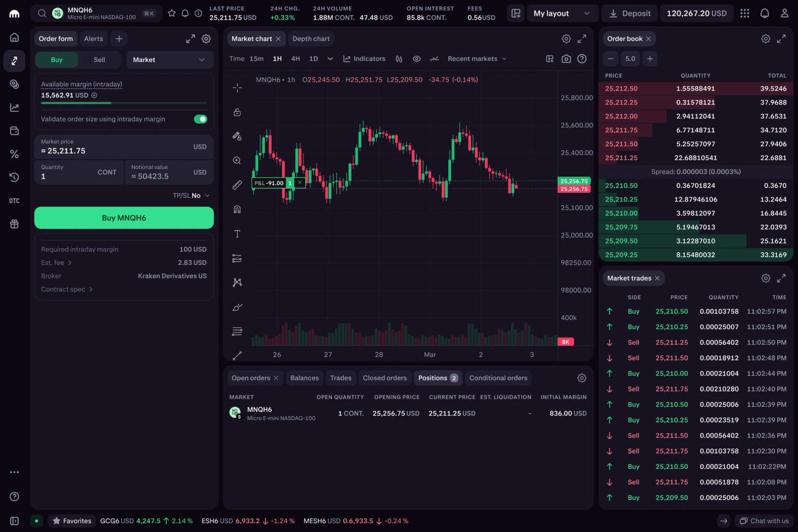This screenshot has height=532, width=798.
Task: Open Order form settings gear
Action: coord(206,38)
